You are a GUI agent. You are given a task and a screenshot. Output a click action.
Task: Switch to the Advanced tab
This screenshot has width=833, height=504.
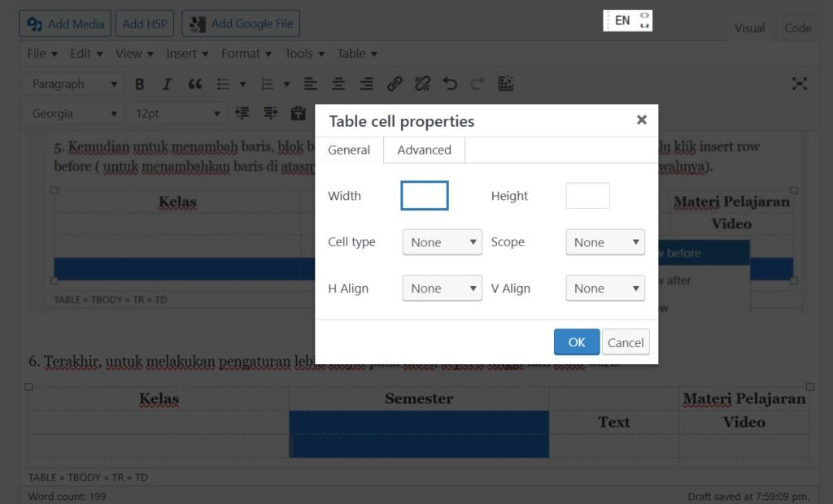pyautogui.click(x=424, y=150)
